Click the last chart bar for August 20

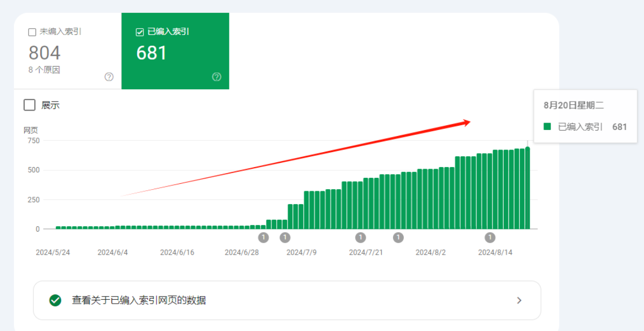tap(527, 188)
